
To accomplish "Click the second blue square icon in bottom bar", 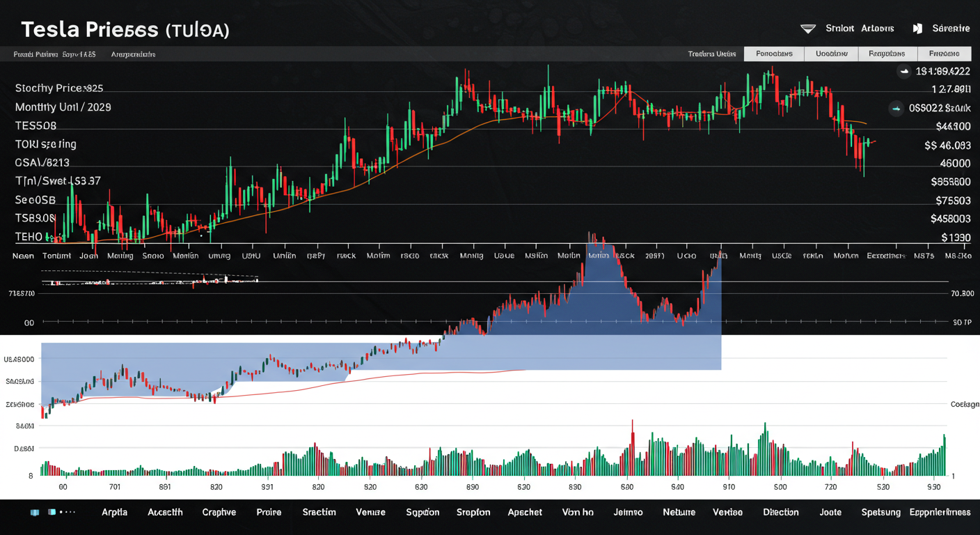I will point(52,512).
